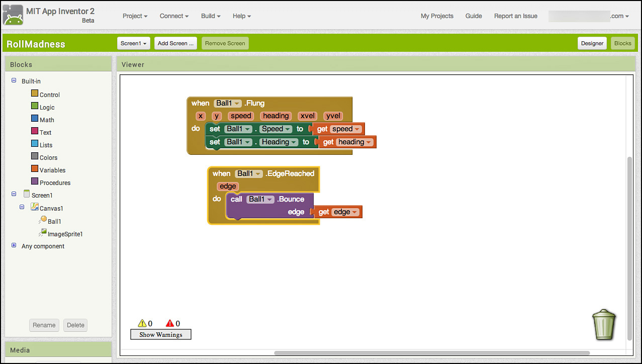Open the Math blocks drawer
The image size is (642, 364).
(47, 119)
